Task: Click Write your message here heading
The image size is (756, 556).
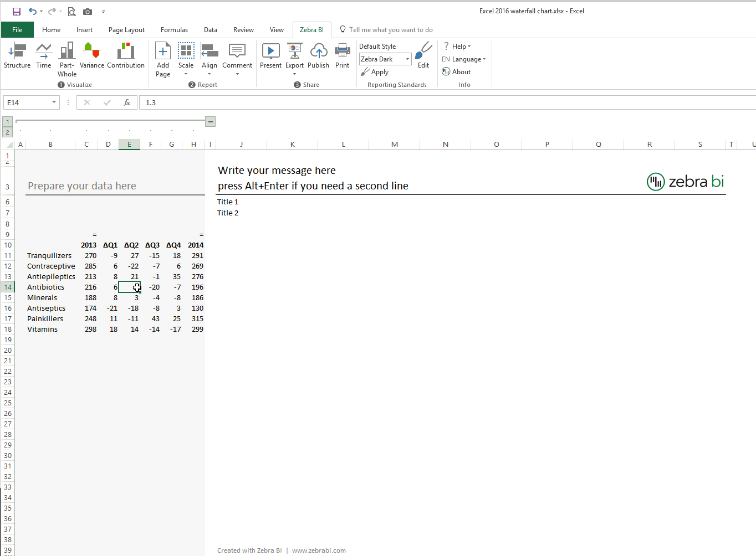Action: coord(277,171)
